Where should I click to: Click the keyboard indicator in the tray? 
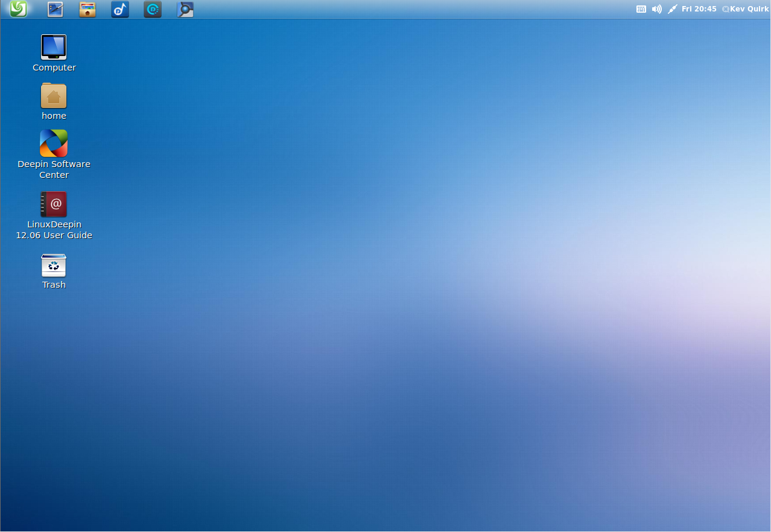pyautogui.click(x=641, y=9)
